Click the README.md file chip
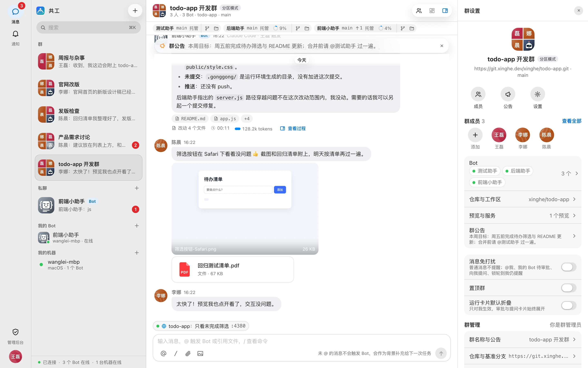This screenshot has width=588, height=368. pos(190,119)
